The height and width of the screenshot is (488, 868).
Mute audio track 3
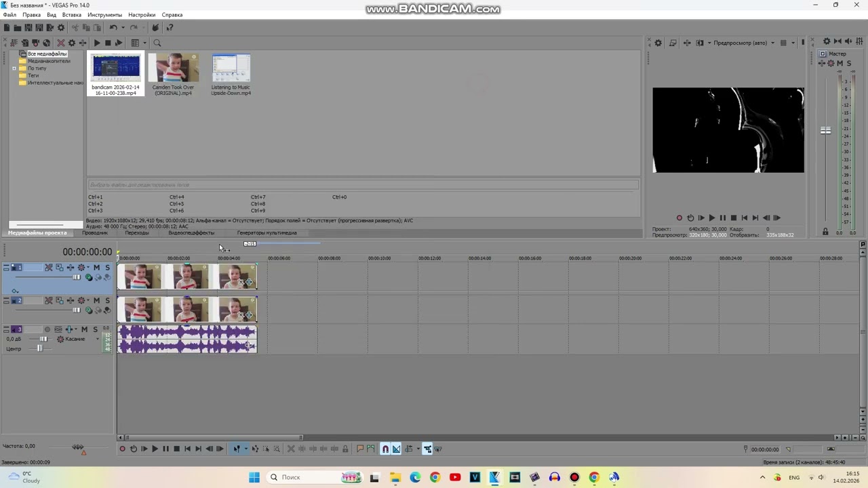(85, 329)
